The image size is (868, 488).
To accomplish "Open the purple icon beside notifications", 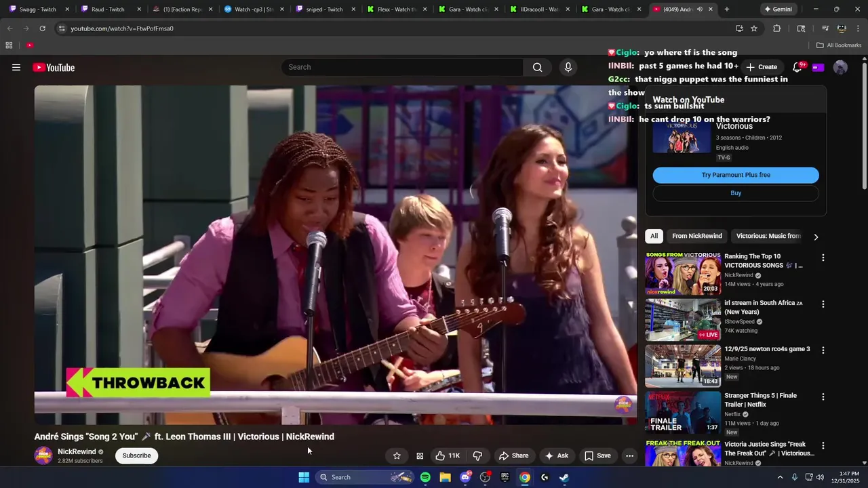I will pos(818,67).
